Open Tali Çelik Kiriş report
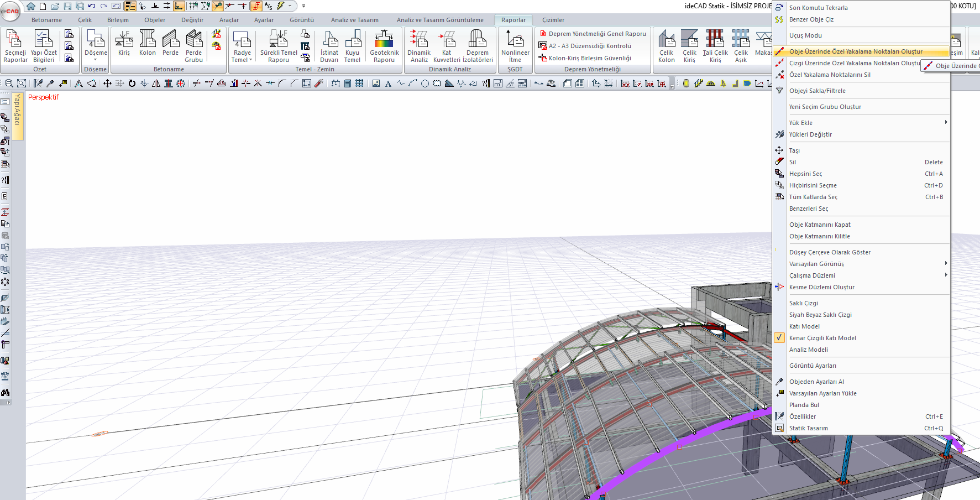Viewport: 980px width, 500px height. click(715, 46)
